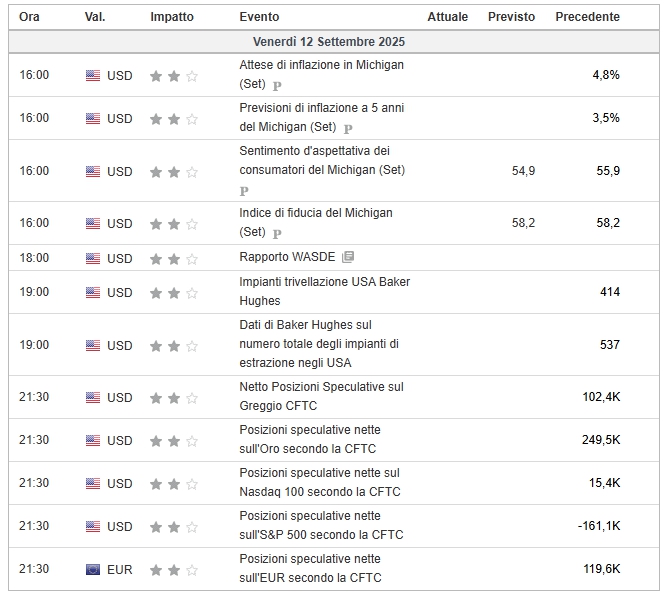Click the preliminary icon beside Attese di inflazione in Michigan
This screenshot has height=601, width=668.
tap(277, 86)
